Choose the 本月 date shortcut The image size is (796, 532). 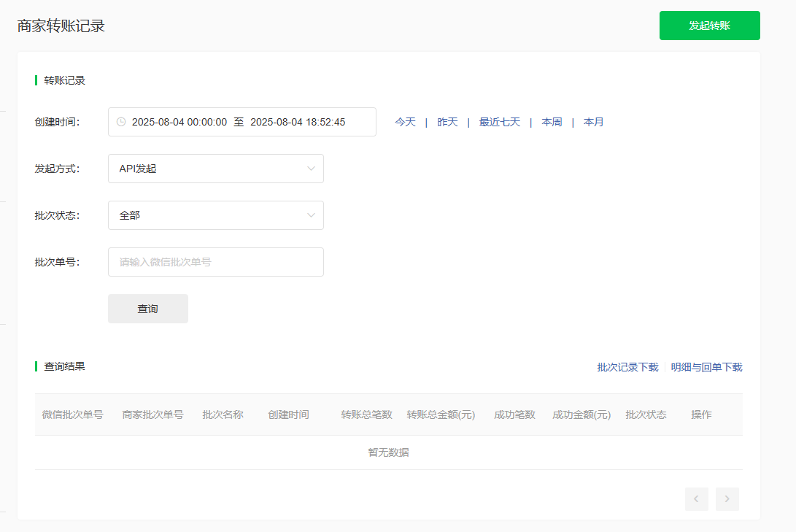click(593, 122)
